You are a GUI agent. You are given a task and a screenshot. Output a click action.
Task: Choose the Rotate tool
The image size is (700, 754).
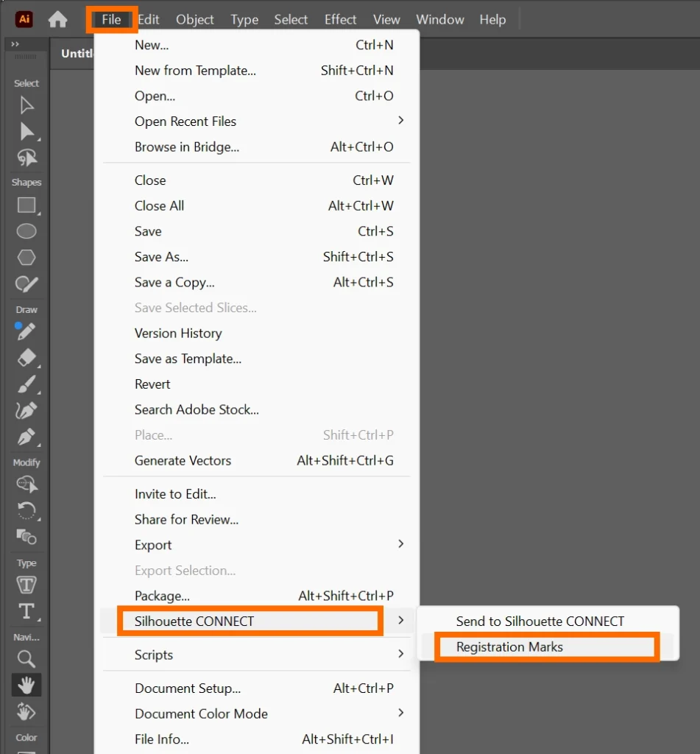point(26,510)
